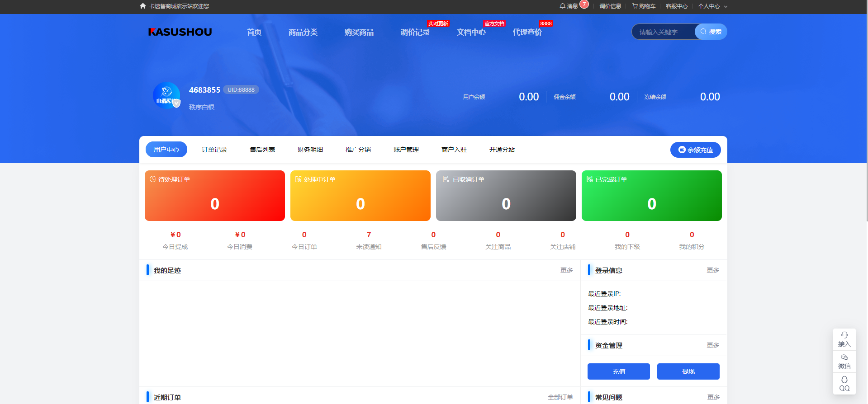Click the blue 充值 button
The width and height of the screenshot is (868, 404).
click(618, 371)
